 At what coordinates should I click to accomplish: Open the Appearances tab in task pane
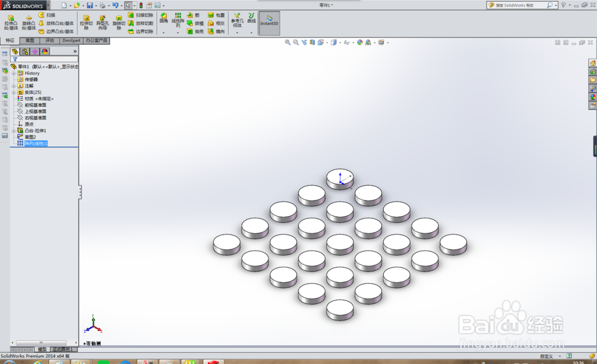[593, 97]
